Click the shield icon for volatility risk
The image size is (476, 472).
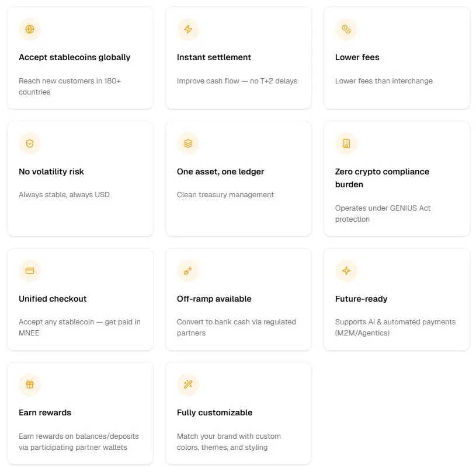click(x=30, y=144)
